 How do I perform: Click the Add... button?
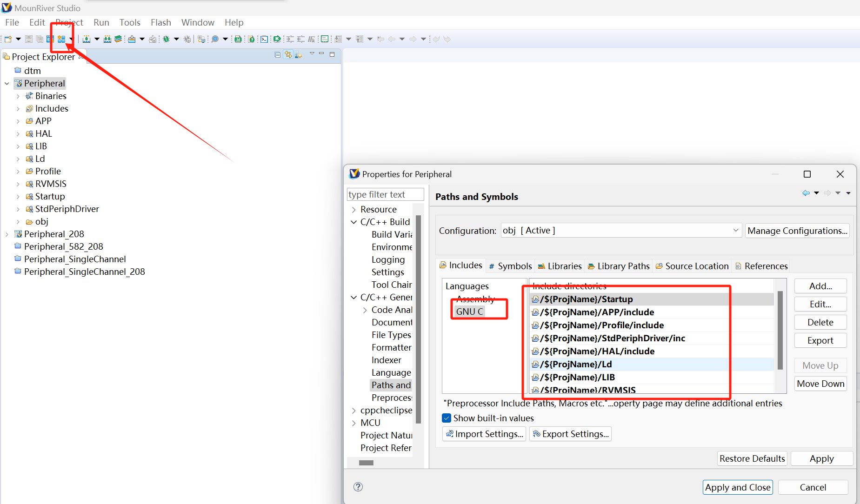pyautogui.click(x=820, y=286)
